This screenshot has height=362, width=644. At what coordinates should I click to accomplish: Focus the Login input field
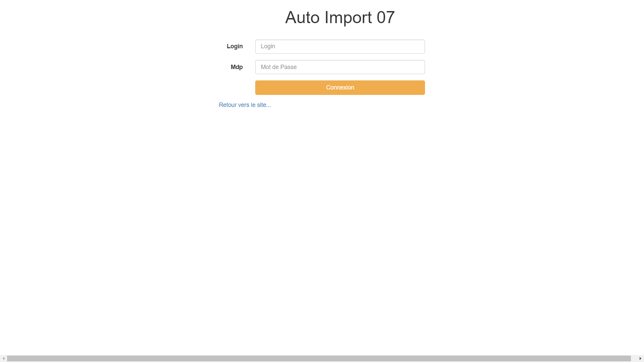(x=340, y=47)
